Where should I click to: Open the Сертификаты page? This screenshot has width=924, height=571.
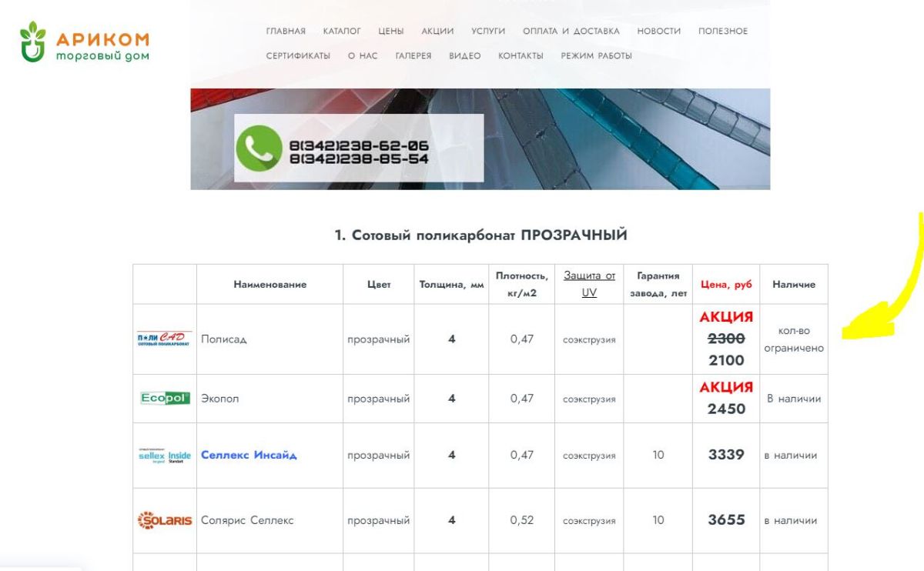pyautogui.click(x=298, y=56)
